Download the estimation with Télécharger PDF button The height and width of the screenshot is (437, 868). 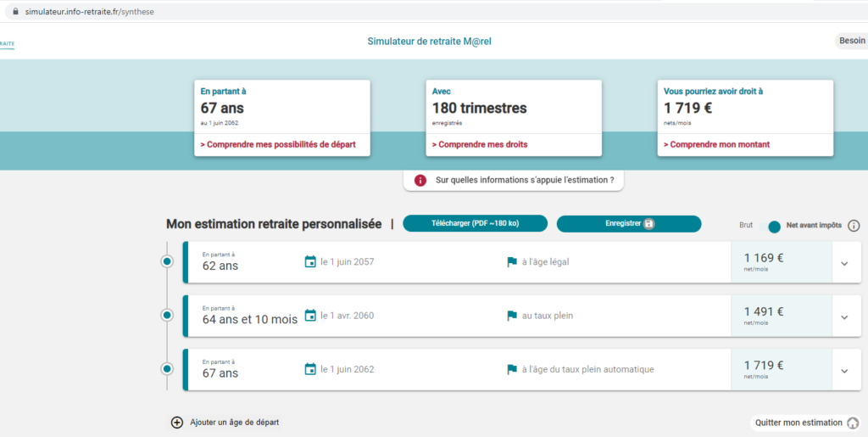pyautogui.click(x=475, y=224)
